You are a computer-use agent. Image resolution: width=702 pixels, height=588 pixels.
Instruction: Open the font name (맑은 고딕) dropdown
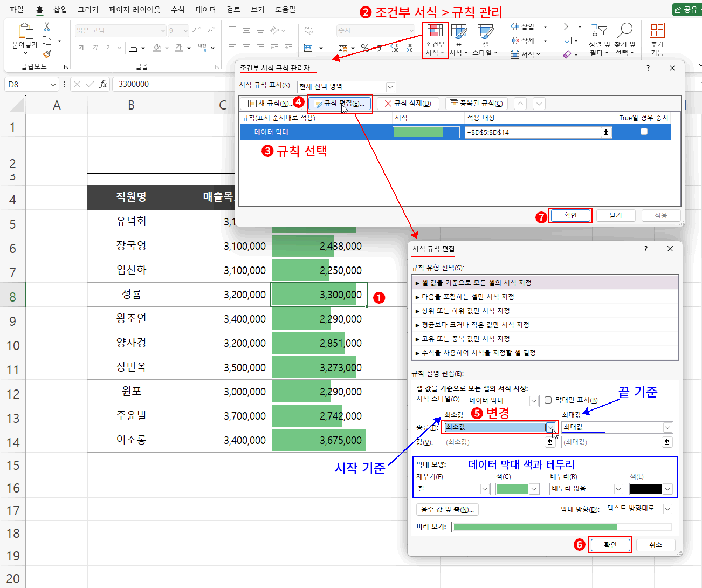163,31
